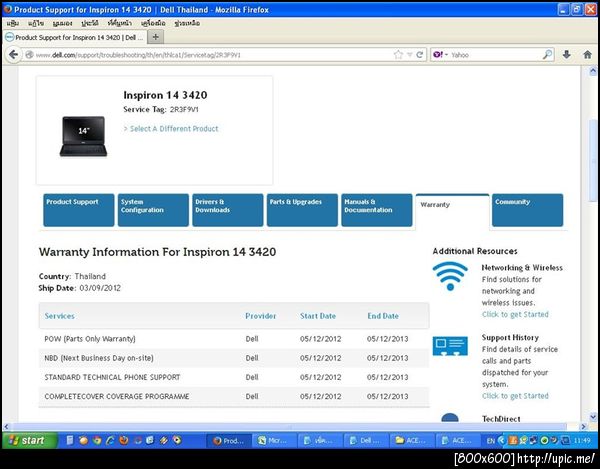Sort by the Services column header

click(59, 316)
